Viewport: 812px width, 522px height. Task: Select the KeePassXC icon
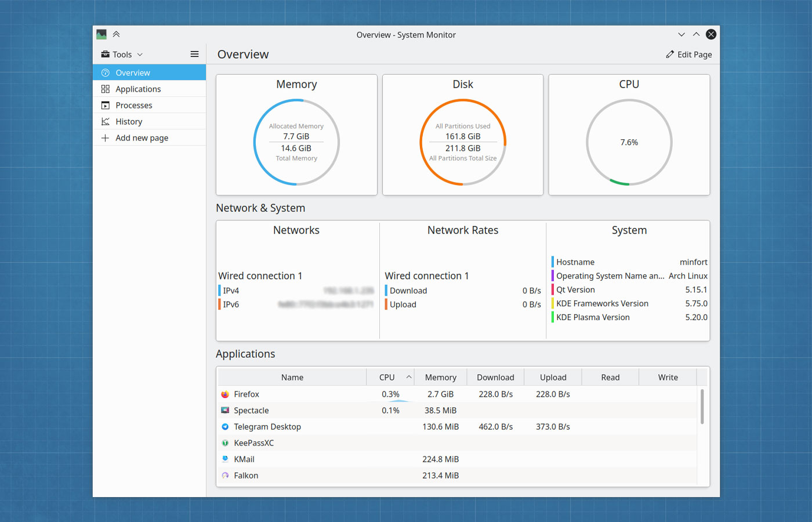point(225,443)
